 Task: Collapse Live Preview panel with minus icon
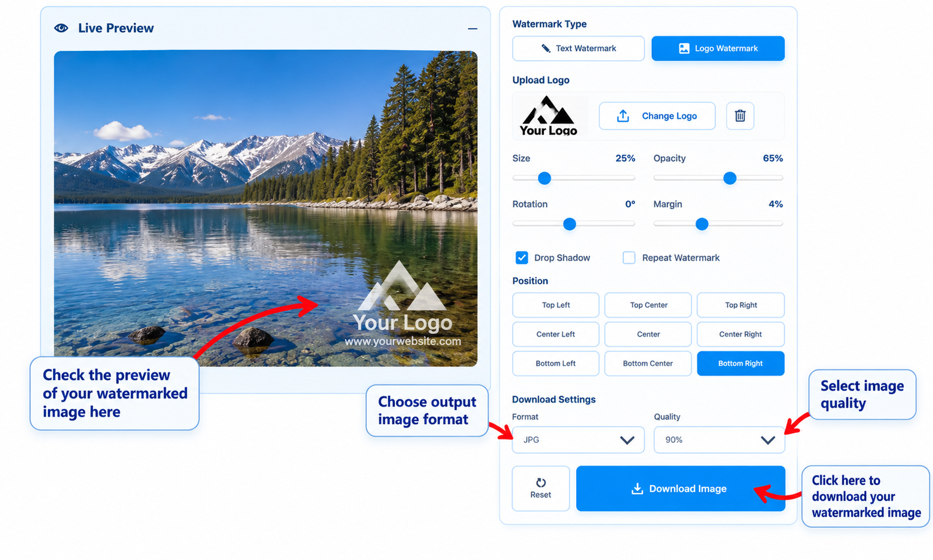point(472,29)
